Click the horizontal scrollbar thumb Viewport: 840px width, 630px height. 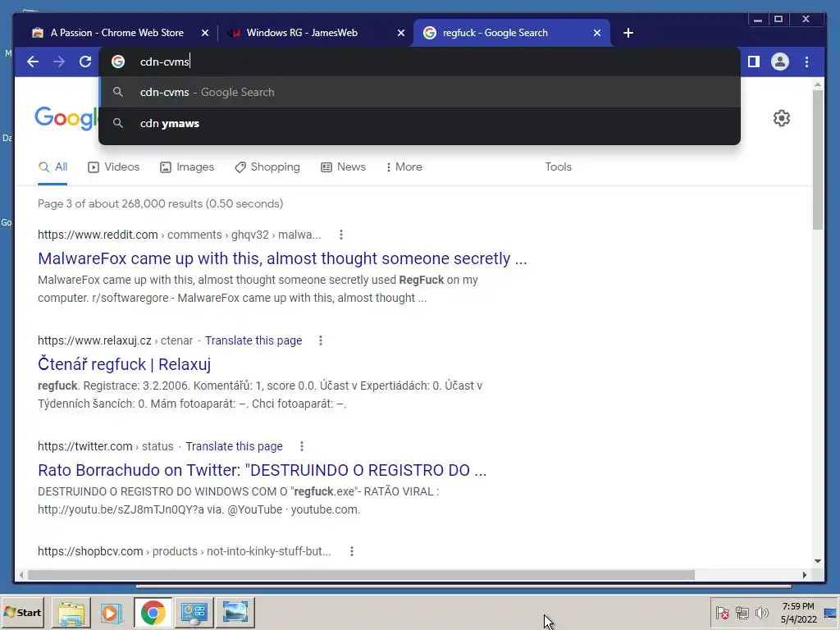point(361,575)
